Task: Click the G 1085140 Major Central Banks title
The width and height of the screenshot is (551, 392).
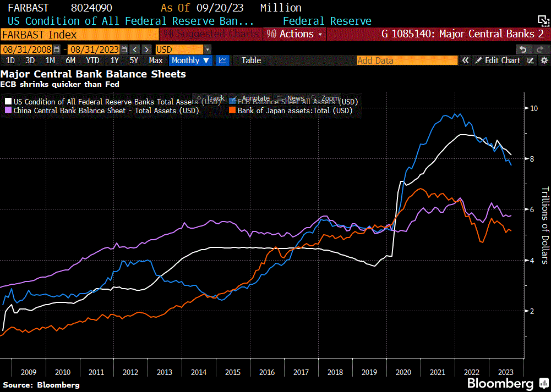Action: (x=463, y=34)
